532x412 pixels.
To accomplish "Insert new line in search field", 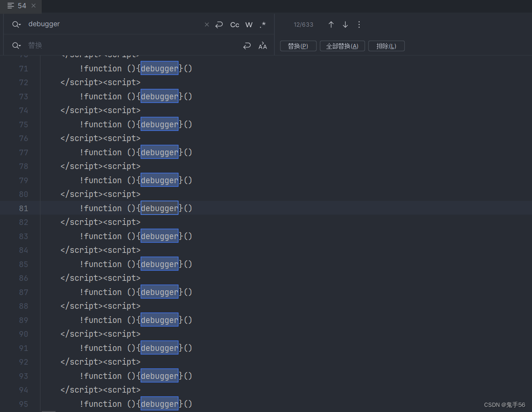I will (219, 25).
